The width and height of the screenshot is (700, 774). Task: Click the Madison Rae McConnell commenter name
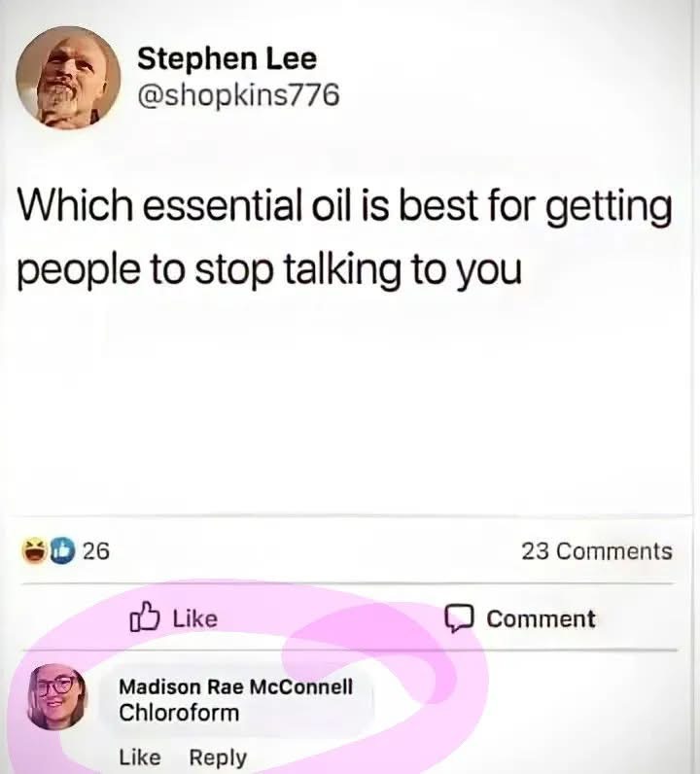[236, 686]
